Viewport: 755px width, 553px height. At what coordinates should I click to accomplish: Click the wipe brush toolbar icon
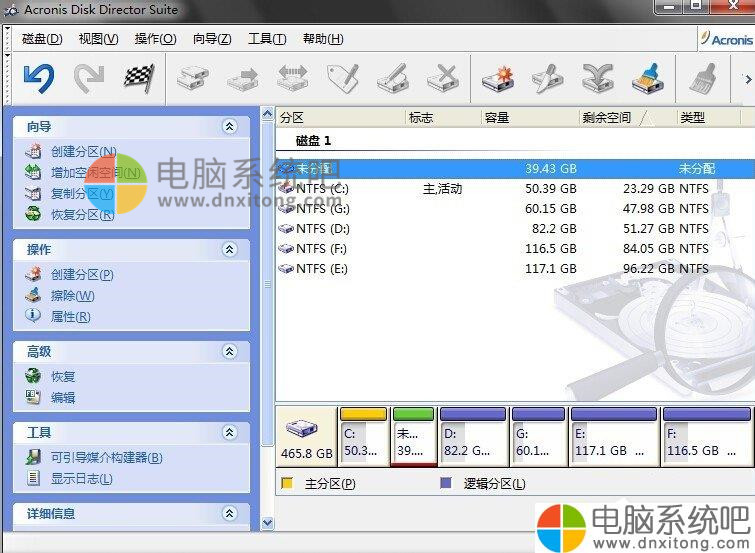[648, 79]
